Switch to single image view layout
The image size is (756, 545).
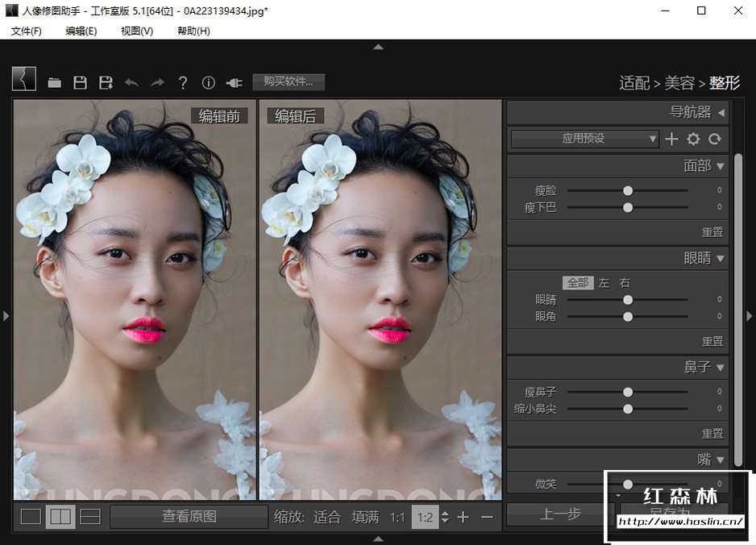[31, 517]
